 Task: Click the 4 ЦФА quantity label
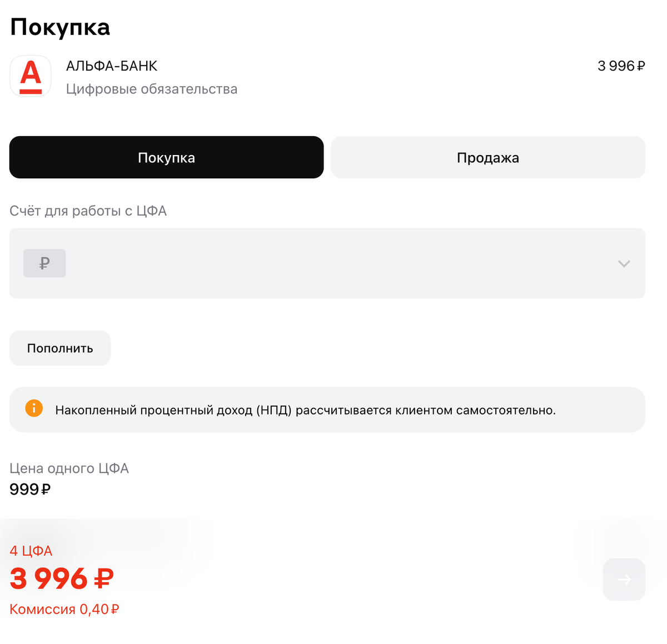click(31, 551)
